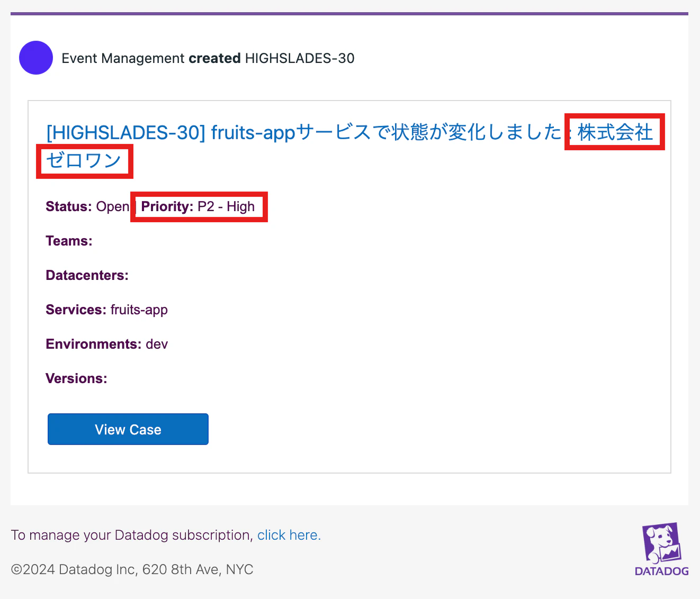Click the 'Datacenters:' label
This screenshot has height=599, width=700.
tap(87, 275)
